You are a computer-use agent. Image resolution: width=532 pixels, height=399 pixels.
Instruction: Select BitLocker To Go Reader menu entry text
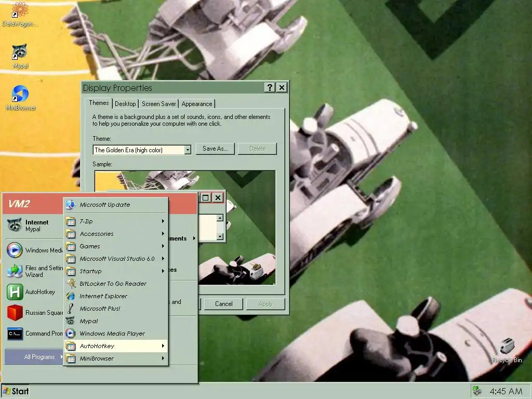tap(113, 284)
